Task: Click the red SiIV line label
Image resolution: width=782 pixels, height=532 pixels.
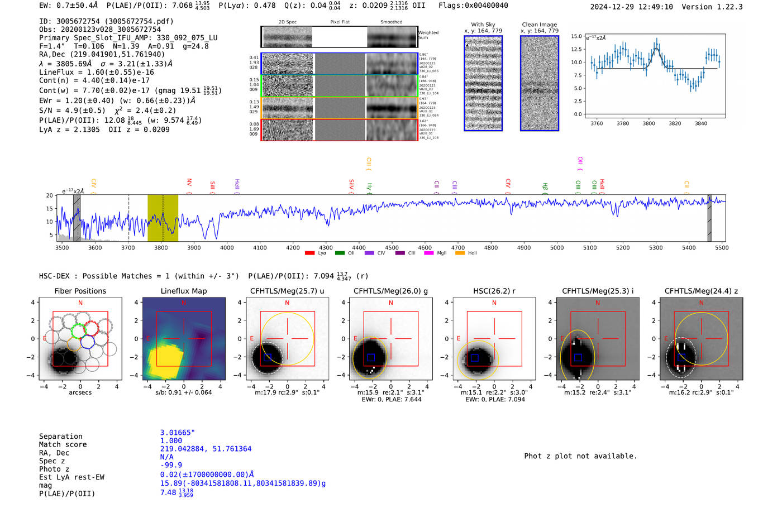Action: click(x=351, y=185)
